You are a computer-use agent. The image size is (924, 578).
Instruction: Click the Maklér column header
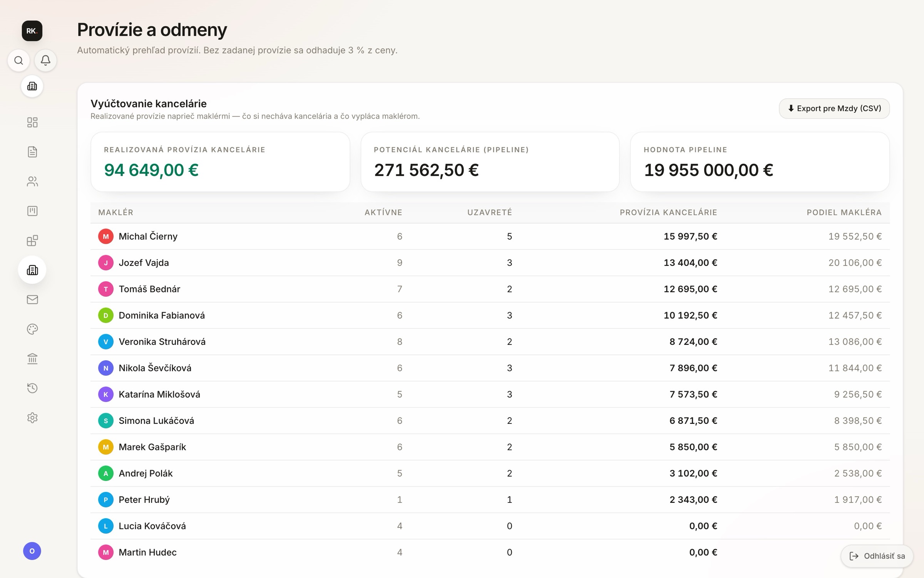coord(116,212)
